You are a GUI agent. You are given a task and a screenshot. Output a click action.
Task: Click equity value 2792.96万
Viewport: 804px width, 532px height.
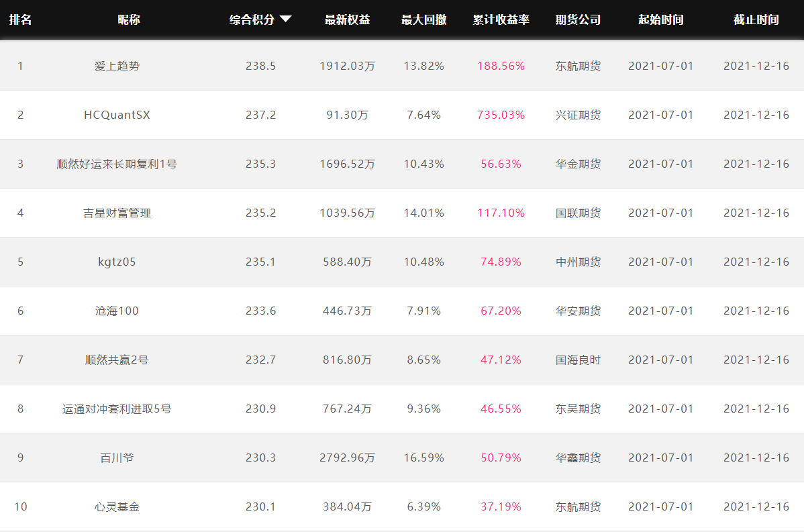click(x=347, y=458)
